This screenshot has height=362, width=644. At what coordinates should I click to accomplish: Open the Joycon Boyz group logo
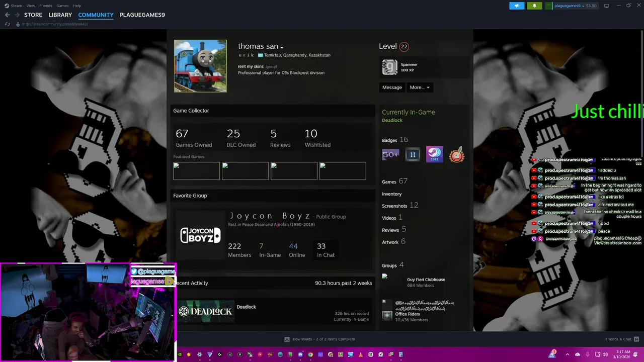[200, 235]
